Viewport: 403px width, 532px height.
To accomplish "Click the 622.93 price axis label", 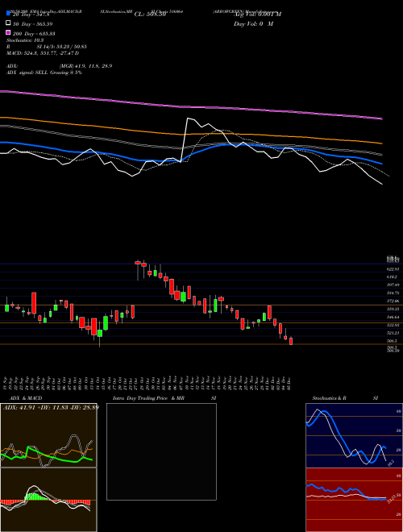I will pos(393,269).
